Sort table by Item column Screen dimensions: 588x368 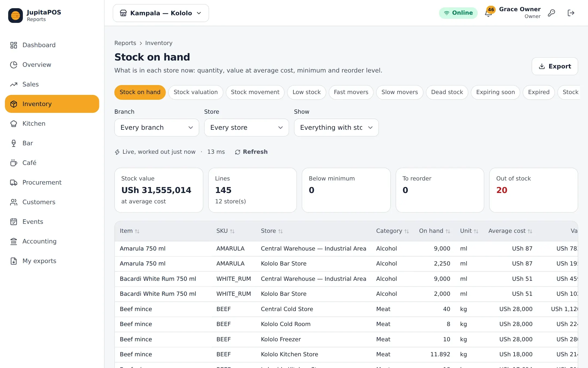130,231
